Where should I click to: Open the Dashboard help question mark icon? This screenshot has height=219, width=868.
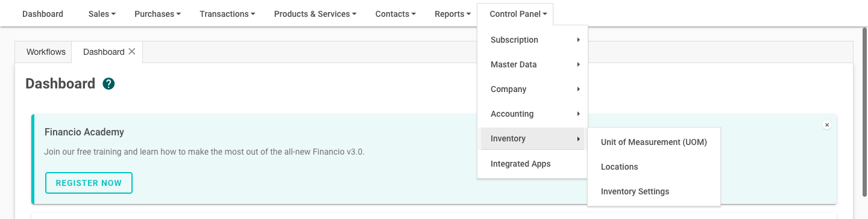coord(108,84)
